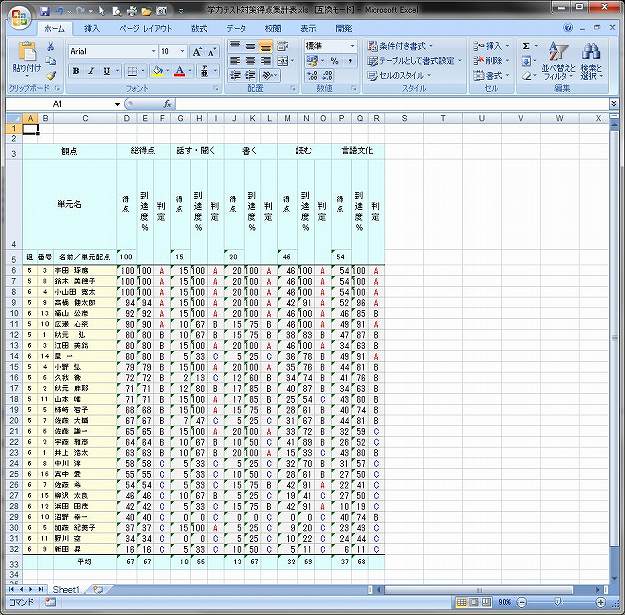Select the Sheet1 worksheet tab

[66, 590]
